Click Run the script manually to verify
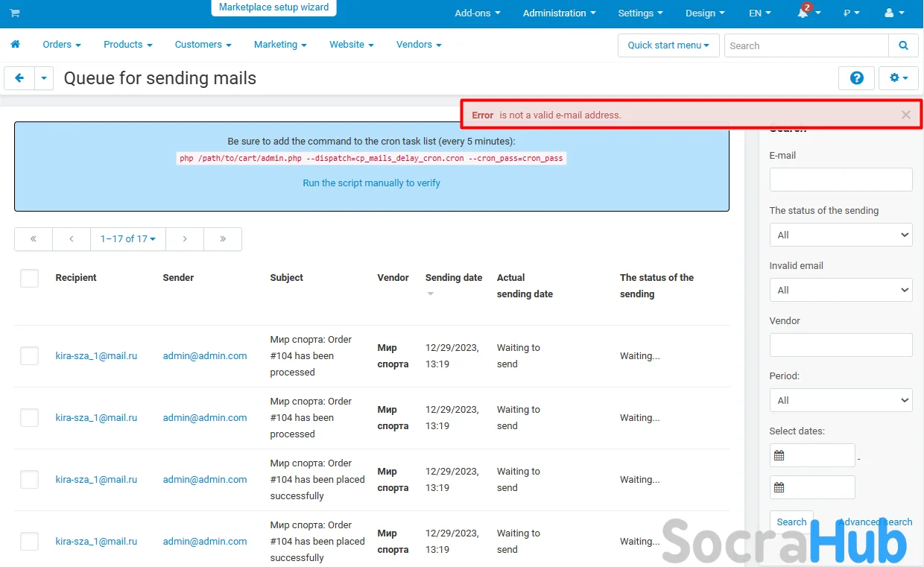This screenshot has width=924, height=567. (371, 183)
